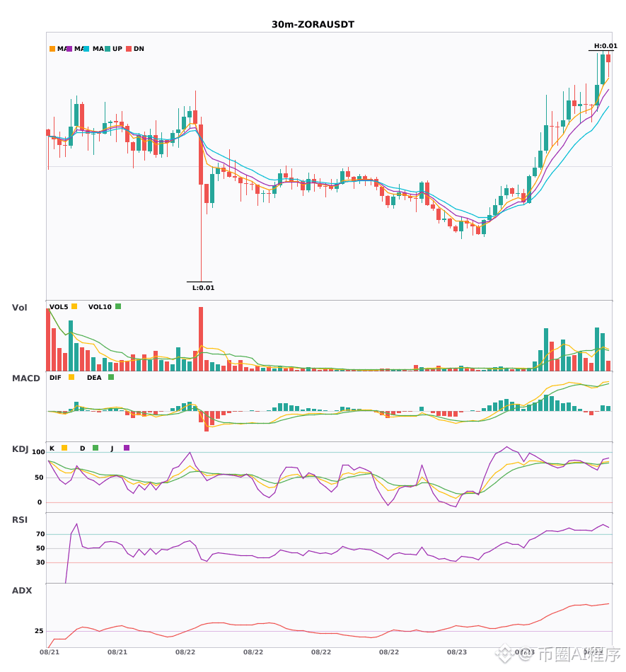Click the KDJ 100 axis value
626x672 pixels.
point(38,452)
